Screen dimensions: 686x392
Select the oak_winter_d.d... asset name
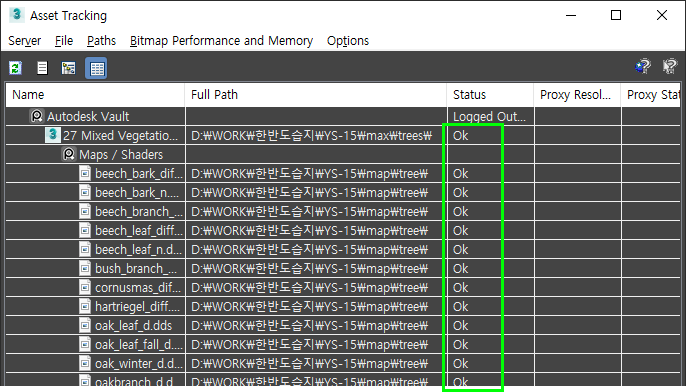pos(139,364)
